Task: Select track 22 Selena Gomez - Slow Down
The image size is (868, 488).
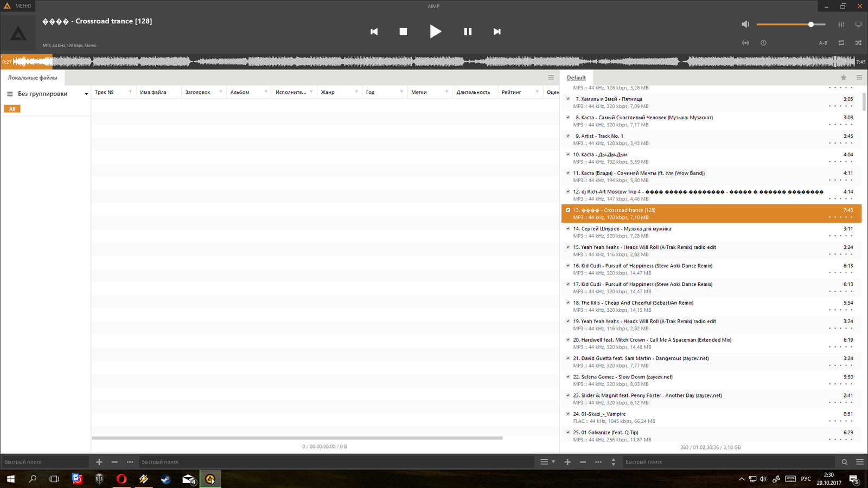Action: [711, 381]
